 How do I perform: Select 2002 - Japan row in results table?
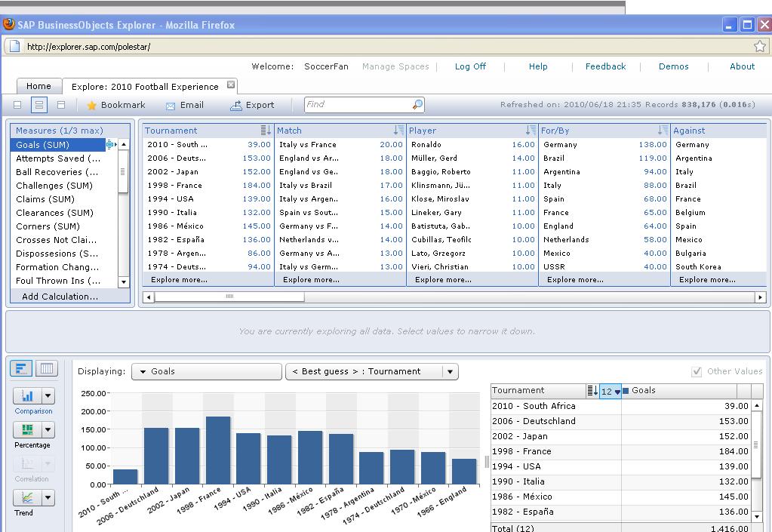(x=620, y=436)
